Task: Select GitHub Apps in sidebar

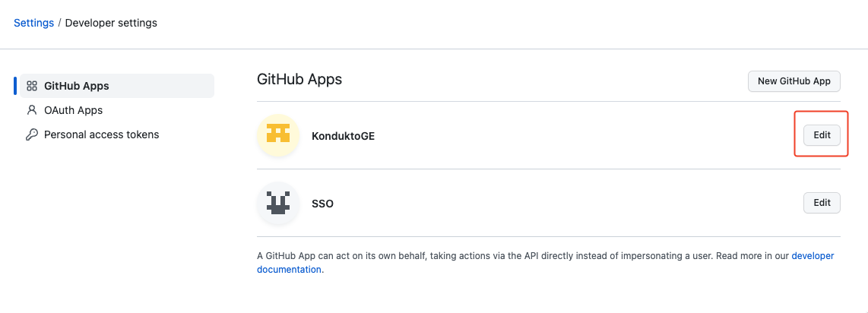Action: click(117, 86)
